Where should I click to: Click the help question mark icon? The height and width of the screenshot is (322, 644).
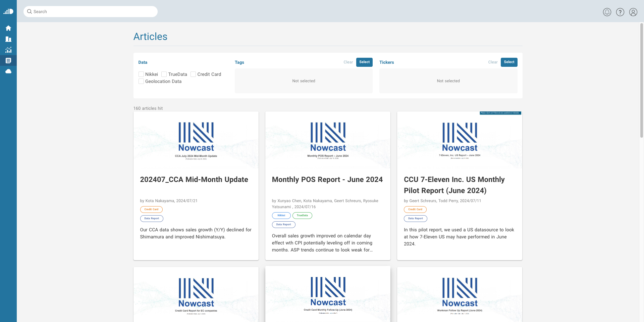click(x=620, y=12)
